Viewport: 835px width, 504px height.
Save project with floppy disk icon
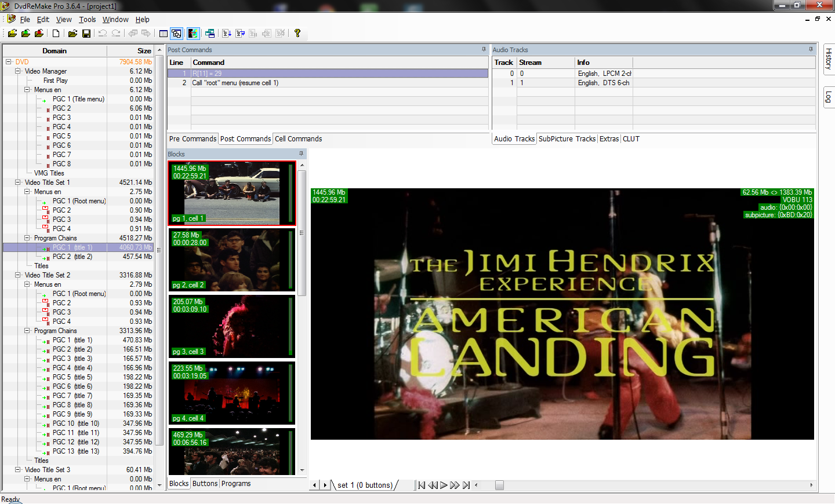pyautogui.click(x=86, y=34)
